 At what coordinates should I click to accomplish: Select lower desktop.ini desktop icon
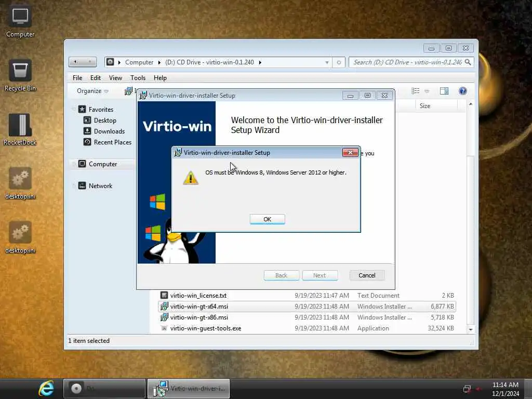click(x=20, y=237)
